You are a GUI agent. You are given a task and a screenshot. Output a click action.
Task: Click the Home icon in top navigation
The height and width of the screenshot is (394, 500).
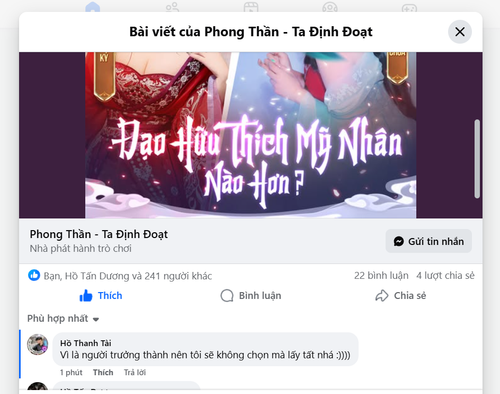coord(92,7)
